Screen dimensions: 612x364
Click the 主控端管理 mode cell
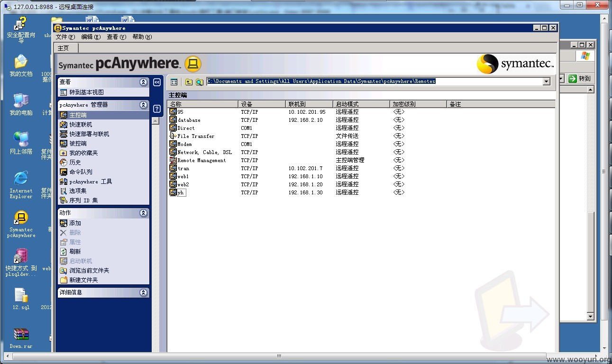[x=350, y=160]
